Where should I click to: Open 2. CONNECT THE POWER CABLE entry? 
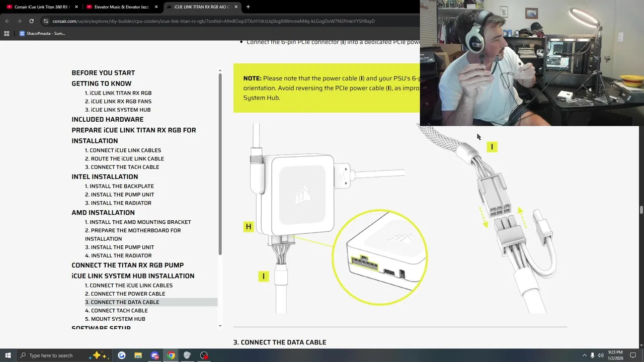tap(125, 294)
